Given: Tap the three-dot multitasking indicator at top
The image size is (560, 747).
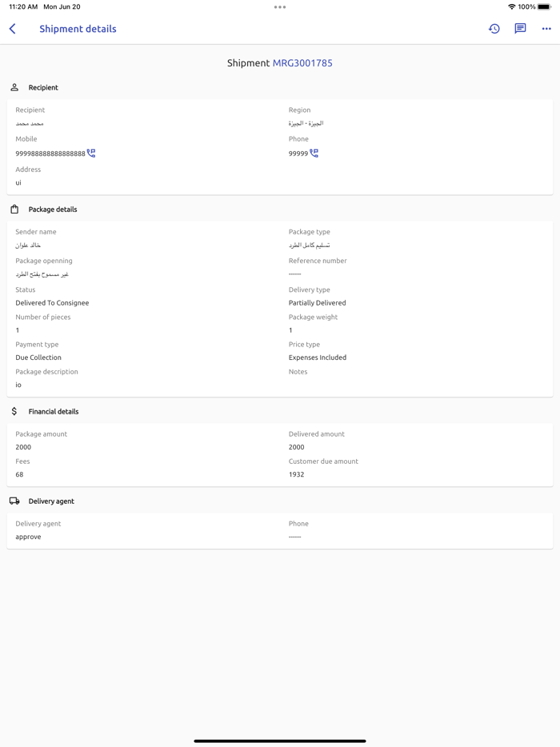Looking at the screenshot, I should coord(280,7).
